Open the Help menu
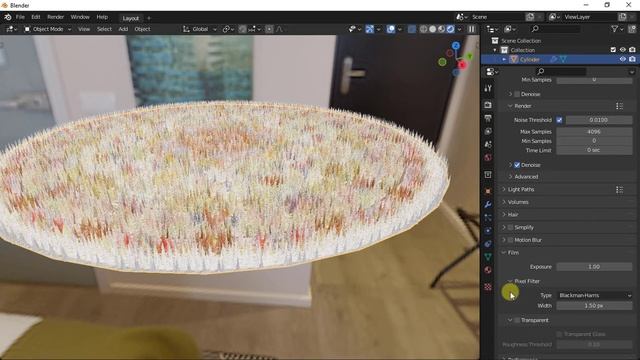This screenshot has height=360, width=640. tap(102, 17)
